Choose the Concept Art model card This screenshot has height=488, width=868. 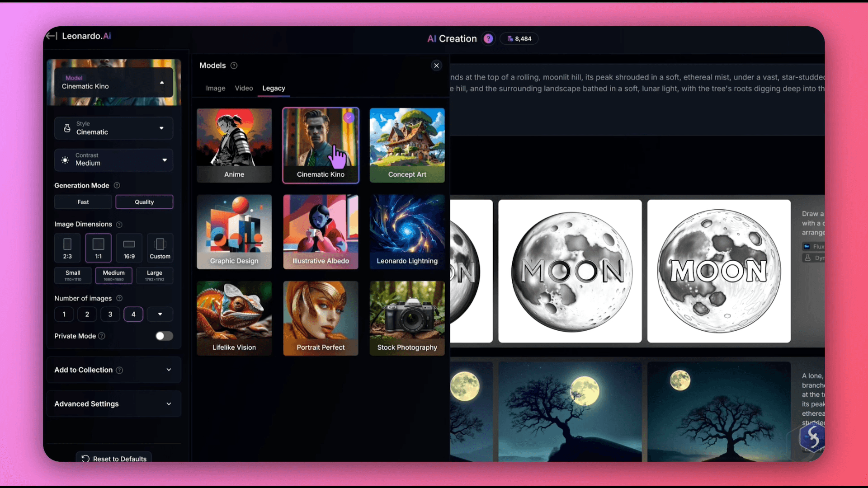(x=407, y=145)
